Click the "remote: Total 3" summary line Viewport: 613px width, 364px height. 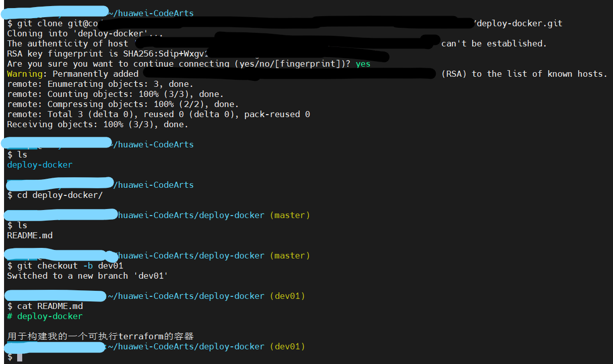158,114
